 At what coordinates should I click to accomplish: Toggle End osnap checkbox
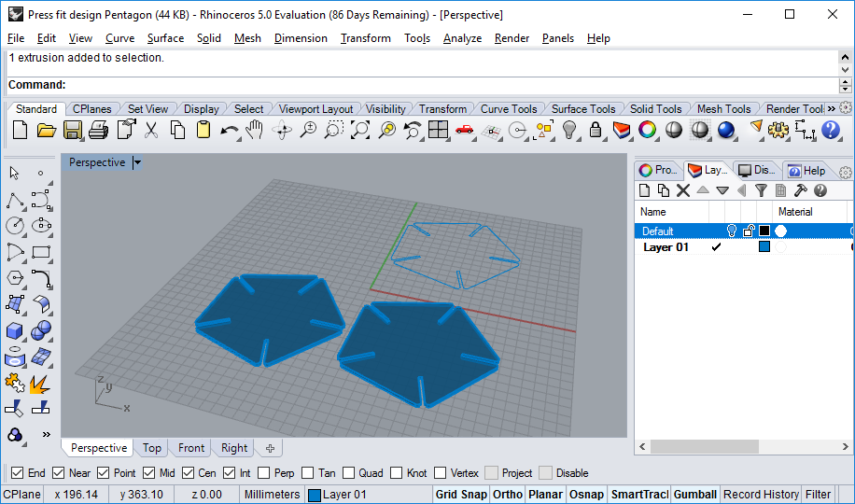(x=18, y=473)
